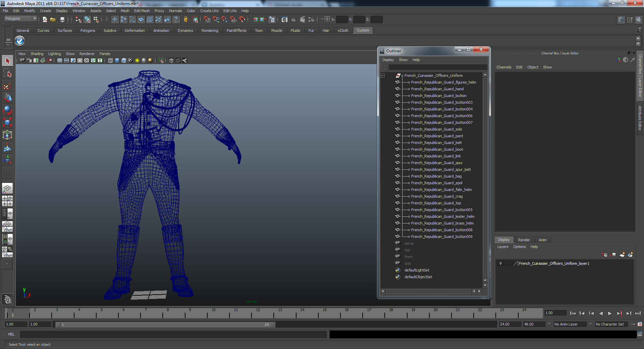This screenshot has height=349, width=644.
Task: Click the viewport select camera icon
Action: 22,60
